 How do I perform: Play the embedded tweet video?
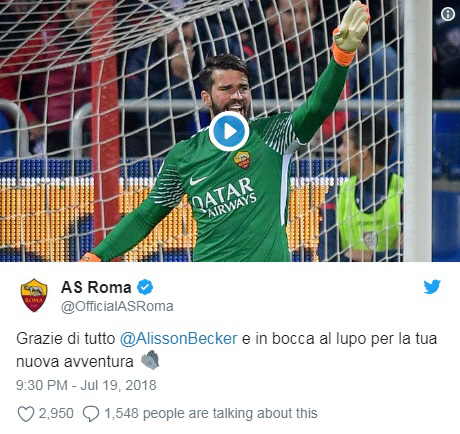point(229,131)
